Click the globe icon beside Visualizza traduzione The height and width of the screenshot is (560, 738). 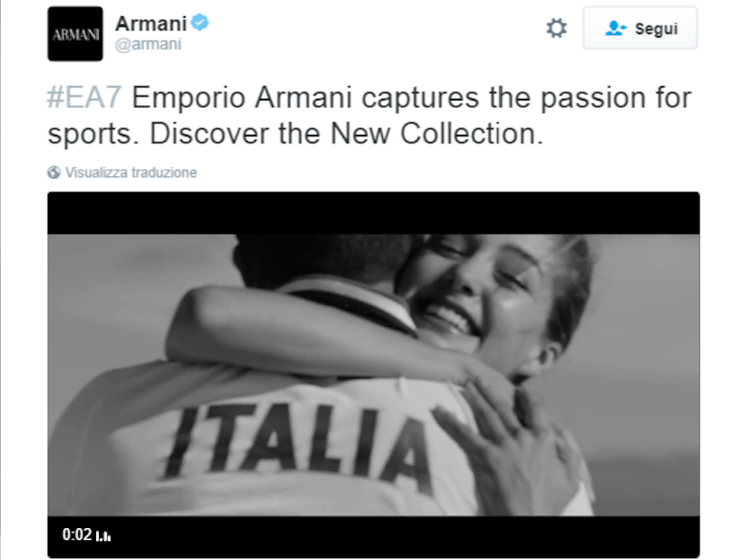click(53, 173)
